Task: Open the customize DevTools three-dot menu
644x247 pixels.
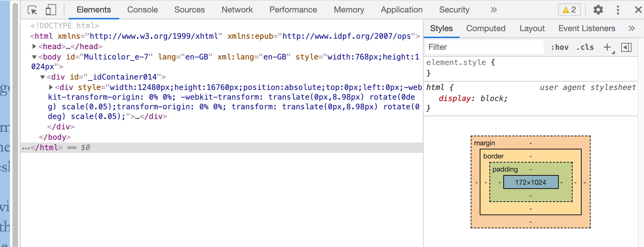Action: point(618,10)
